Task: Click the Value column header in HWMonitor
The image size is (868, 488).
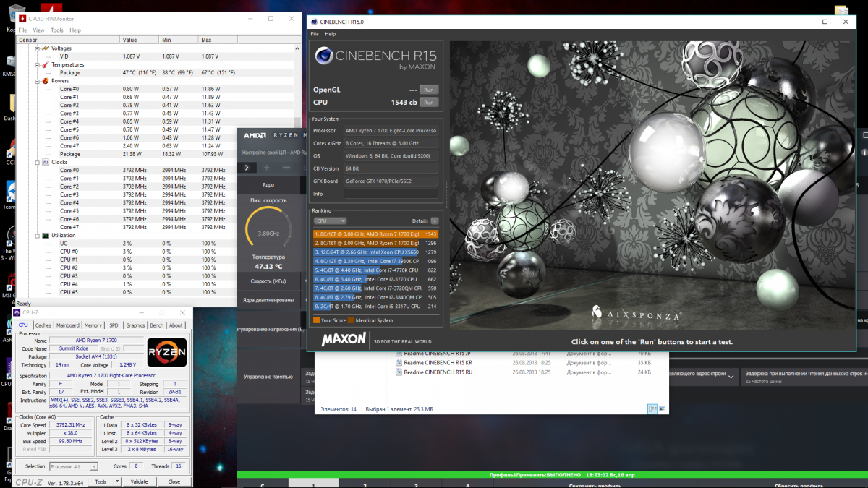Action: 140,40
